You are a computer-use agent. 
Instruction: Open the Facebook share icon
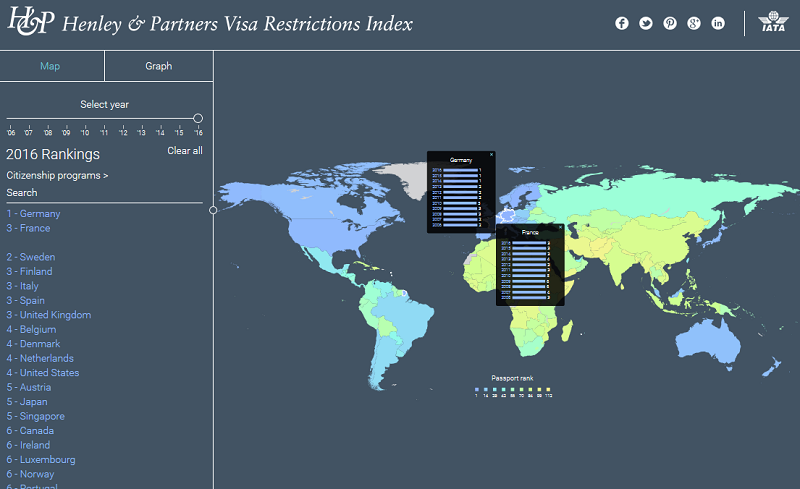tap(622, 23)
